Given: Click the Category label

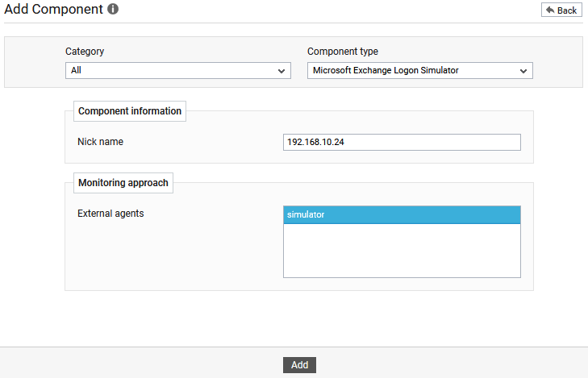Looking at the screenshot, I should 85,52.
